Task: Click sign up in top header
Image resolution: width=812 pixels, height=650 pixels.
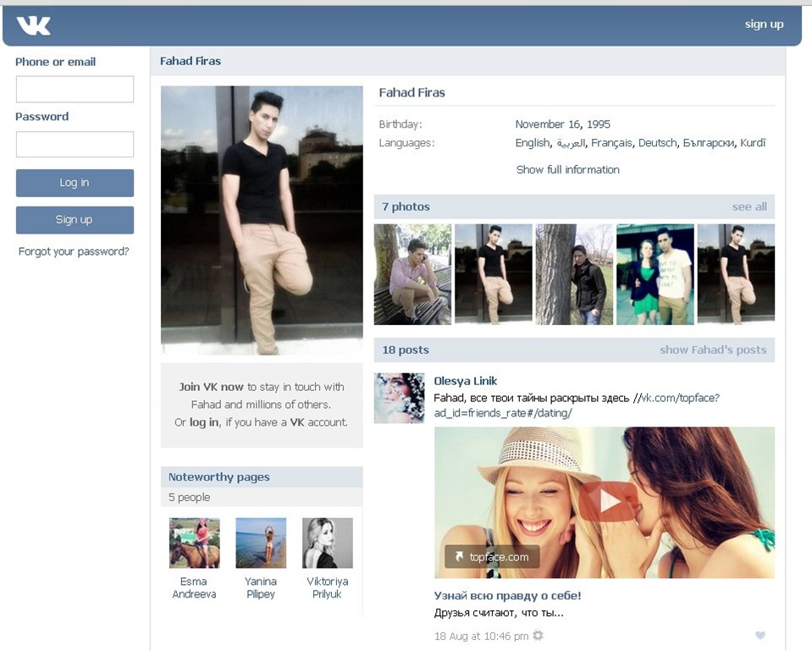Action: coord(764,24)
